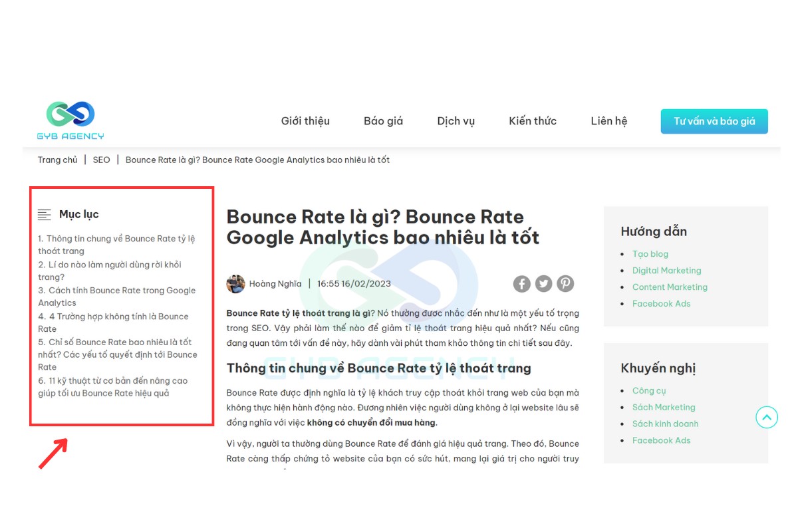The width and height of the screenshot is (798, 532).
Task: Jump to section 2 Lí do nào
Action: (x=110, y=271)
